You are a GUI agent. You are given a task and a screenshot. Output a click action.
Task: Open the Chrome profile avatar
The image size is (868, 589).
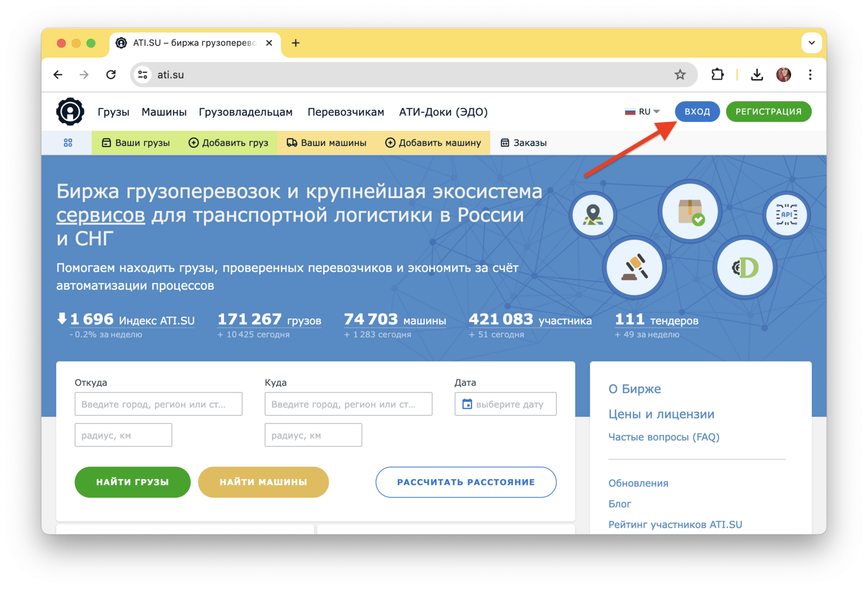click(x=784, y=75)
